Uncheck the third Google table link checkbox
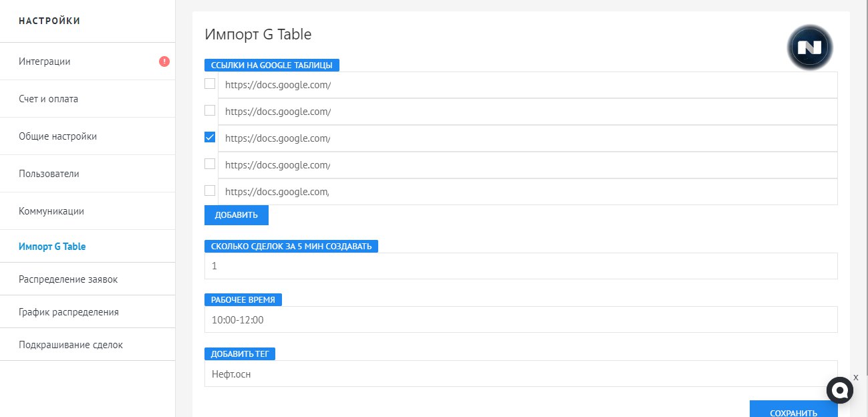868x417 pixels. (210, 137)
